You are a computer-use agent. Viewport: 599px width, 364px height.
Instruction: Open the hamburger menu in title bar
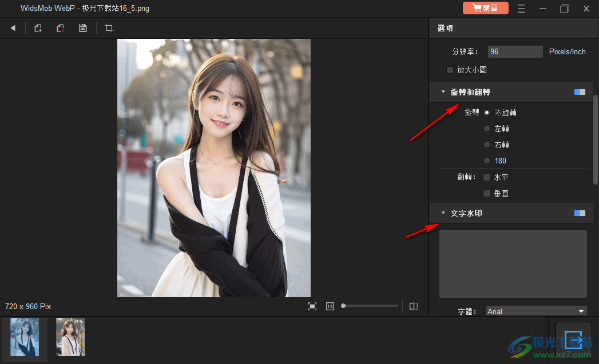pyautogui.click(x=521, y=9)
